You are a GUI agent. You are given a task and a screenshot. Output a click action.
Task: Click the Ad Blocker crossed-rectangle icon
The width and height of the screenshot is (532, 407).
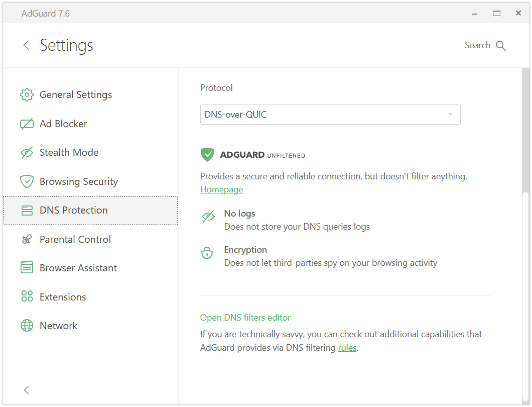[27, 124]
